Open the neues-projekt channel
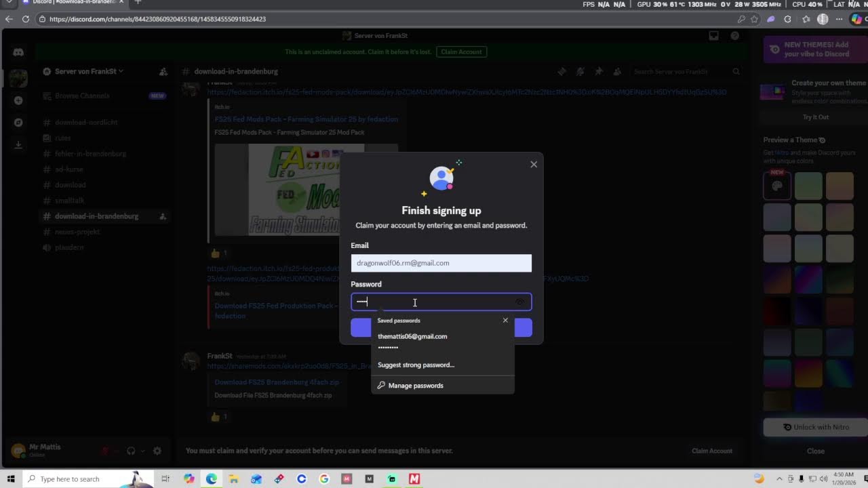This screenshot has width=868, height=488. (x=104, y=232)
